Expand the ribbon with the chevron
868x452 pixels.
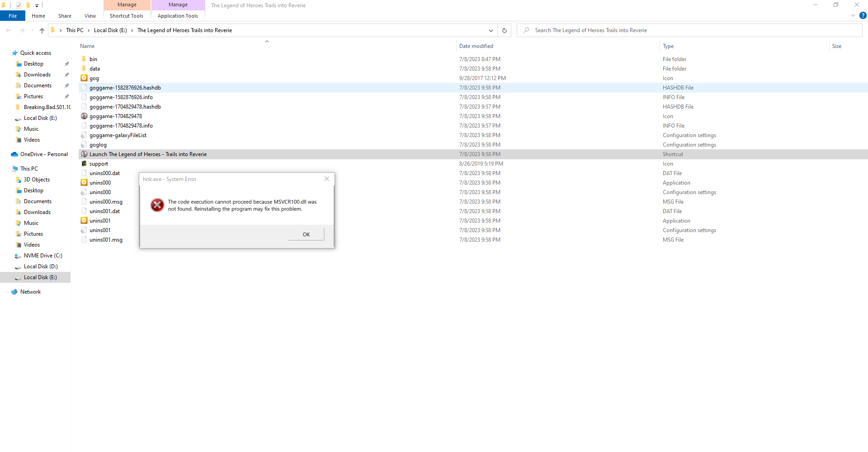click(853, 15)
